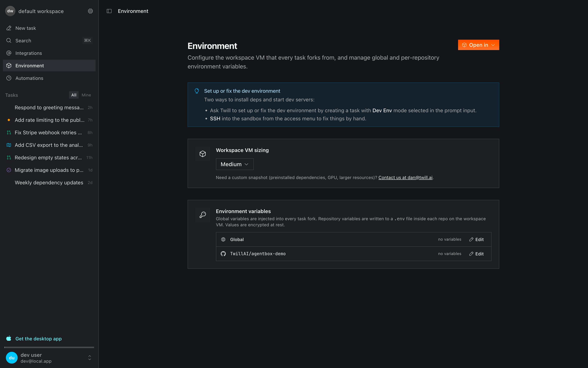
Task: Click the lightbulb tip icon
Action: click(197, 91)
